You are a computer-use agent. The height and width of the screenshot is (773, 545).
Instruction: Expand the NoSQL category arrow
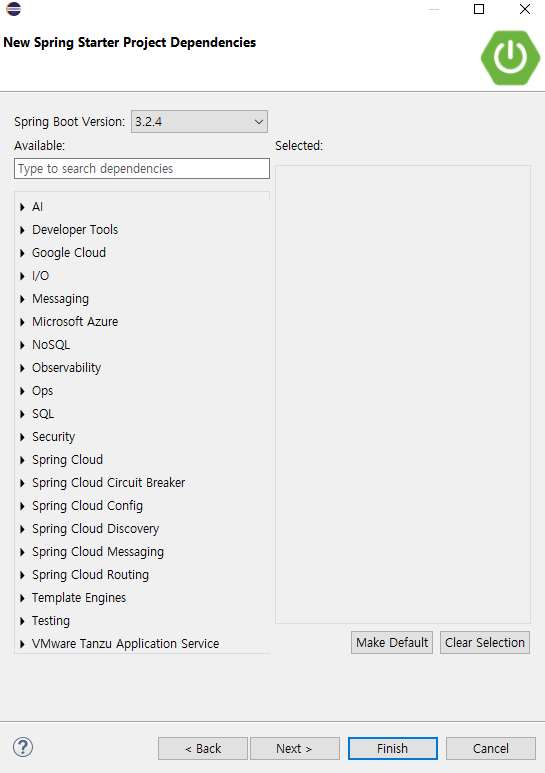tap(22, 345)
